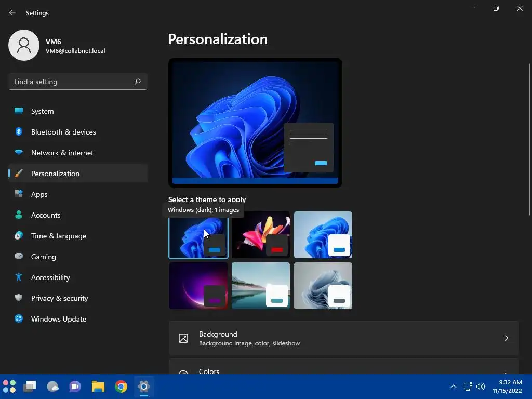The width and height of the screenshot is (532, 399).
Task: Click the Privacy shield icon
Action: click(19, 298)
